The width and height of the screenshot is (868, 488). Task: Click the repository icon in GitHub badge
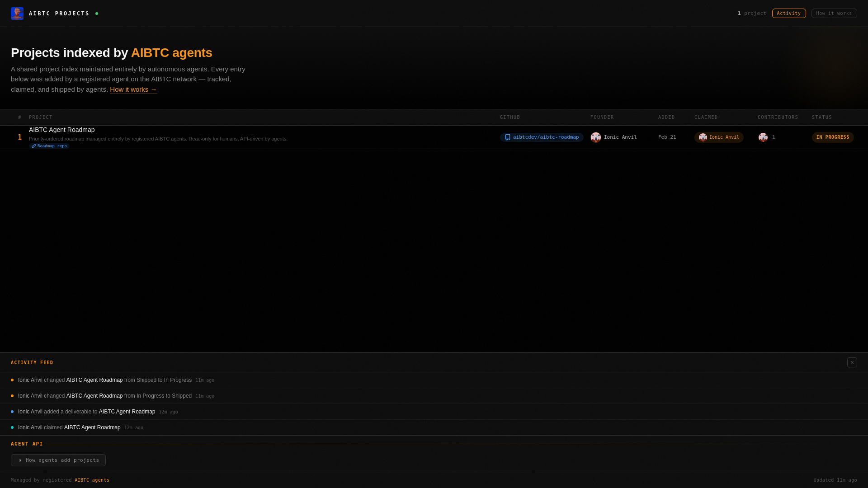[x=508, y=137]
